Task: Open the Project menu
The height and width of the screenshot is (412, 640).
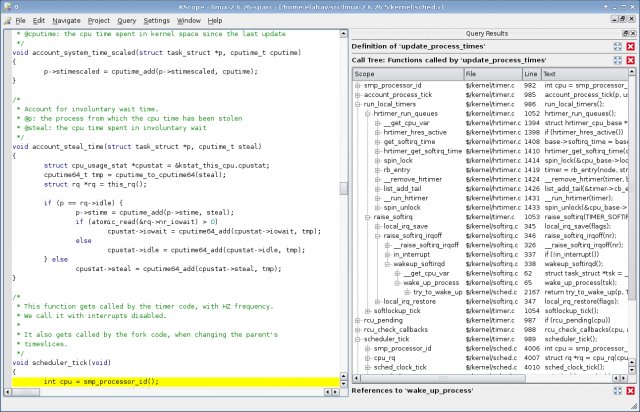Action: click(96, 20)
